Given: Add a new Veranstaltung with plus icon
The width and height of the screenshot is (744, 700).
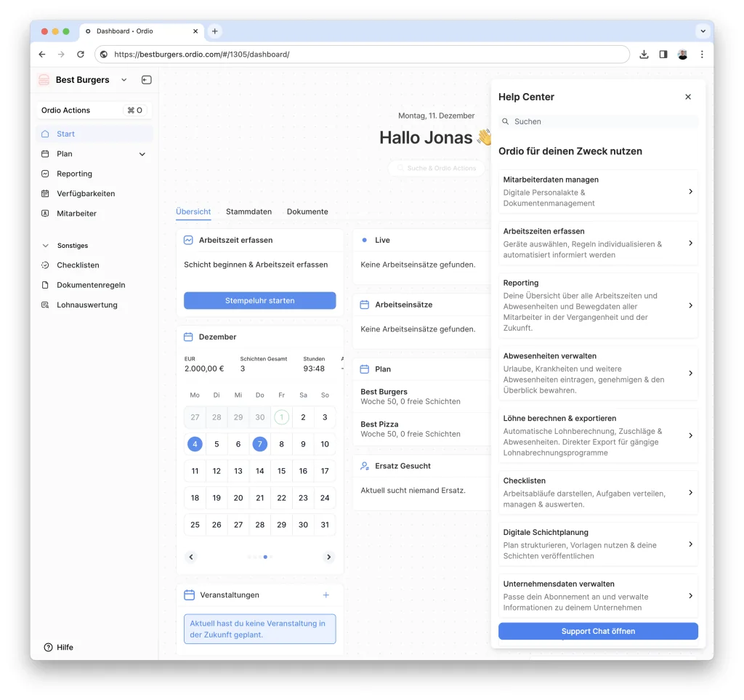Looking at the screenshot, I should [x=325, y=595].
